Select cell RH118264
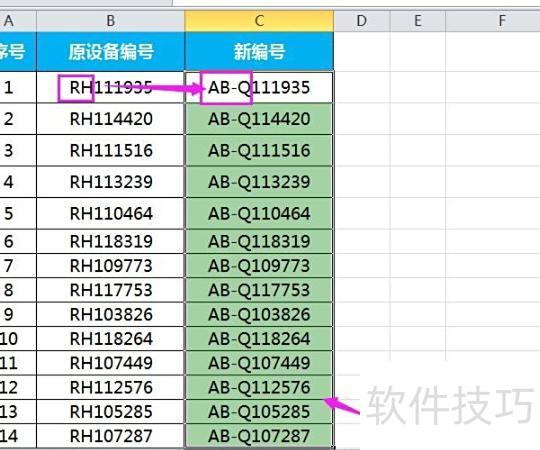 111,339
